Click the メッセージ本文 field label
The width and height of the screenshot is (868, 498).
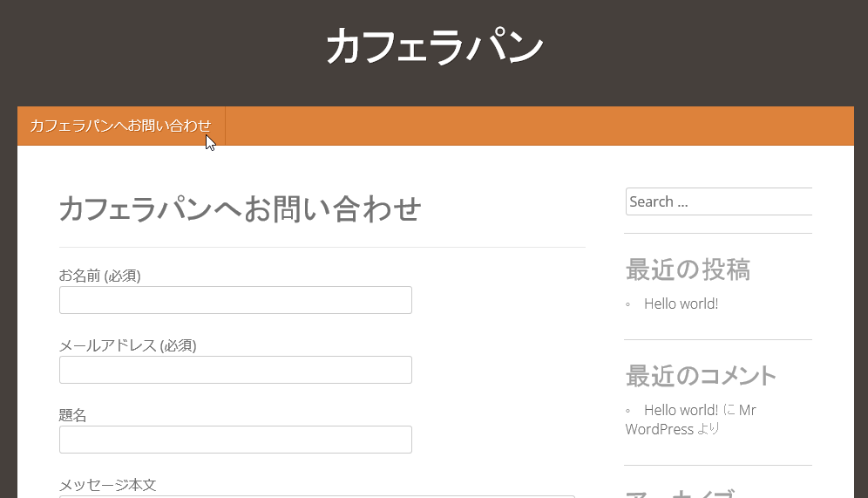tap(107, 485)
